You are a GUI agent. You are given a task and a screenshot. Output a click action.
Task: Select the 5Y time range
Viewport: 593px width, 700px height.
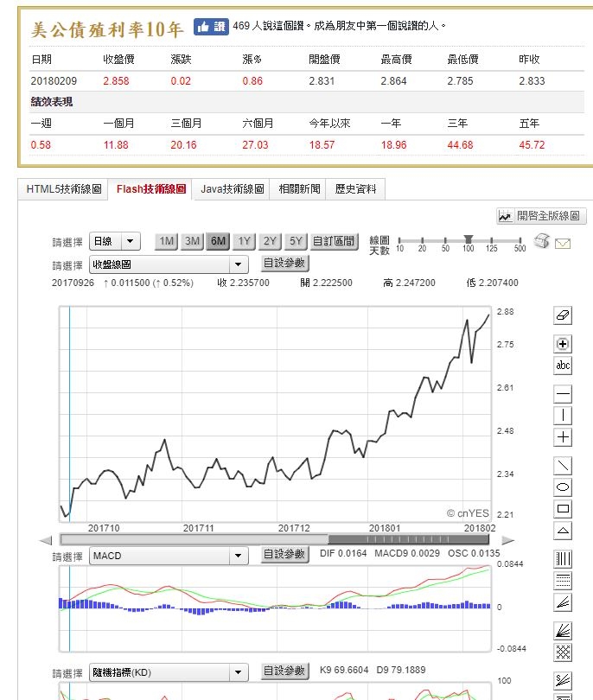[x=296, y=241]
